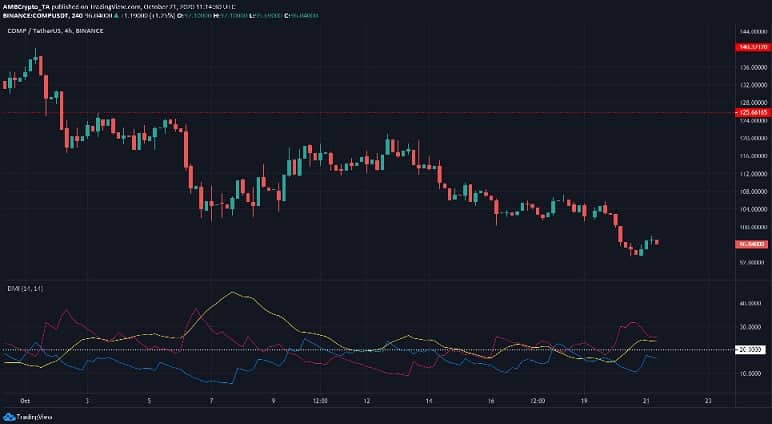Click the 20.0000 DMI level label

click(x=751, y=349)
